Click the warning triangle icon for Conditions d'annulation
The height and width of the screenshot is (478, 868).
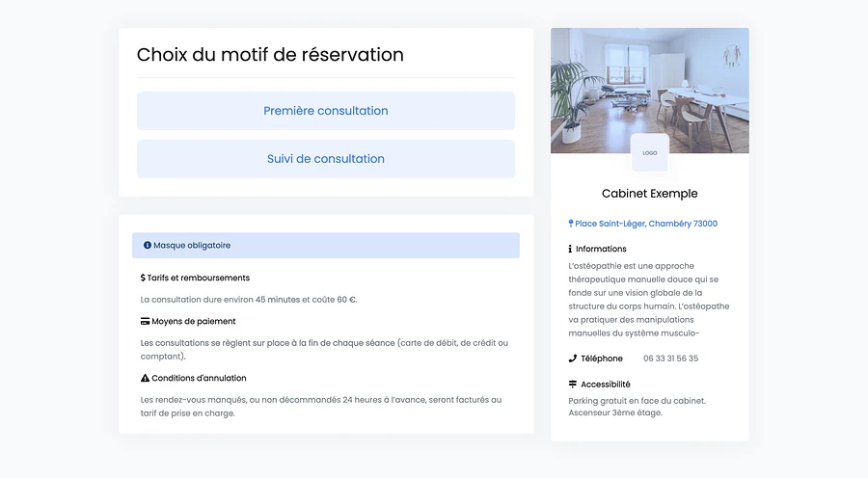coord(145,378)
